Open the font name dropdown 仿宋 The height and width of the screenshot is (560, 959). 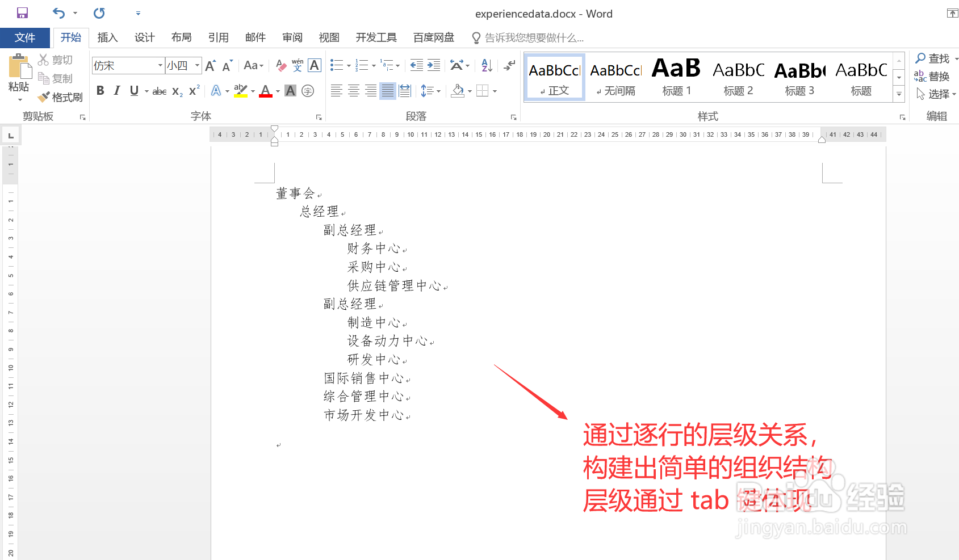pyautogui.click(x=160, y=66)
